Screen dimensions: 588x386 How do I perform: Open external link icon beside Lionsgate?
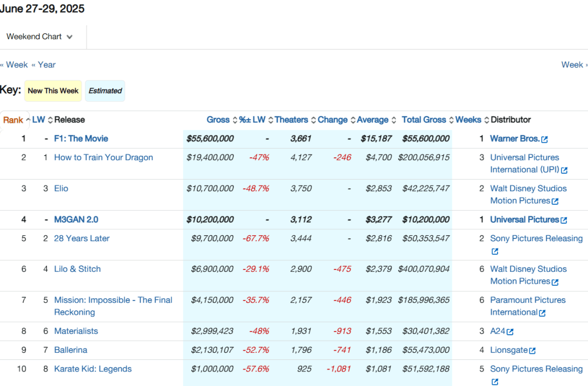[x=532, y=351]
